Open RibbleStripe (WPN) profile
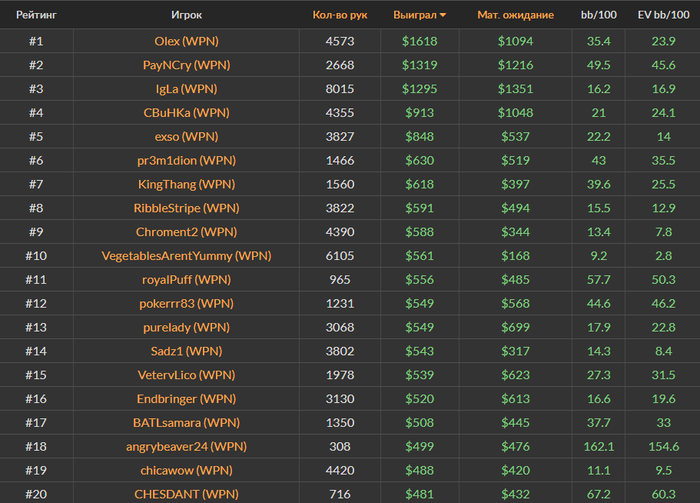The height and width of the screenshot is (503, 700). tap(186, 208)
